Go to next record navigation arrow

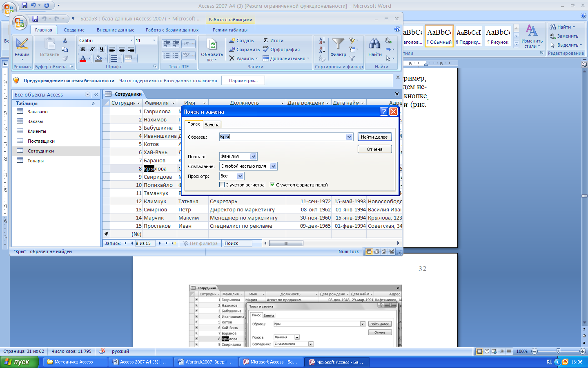[160, 243]
